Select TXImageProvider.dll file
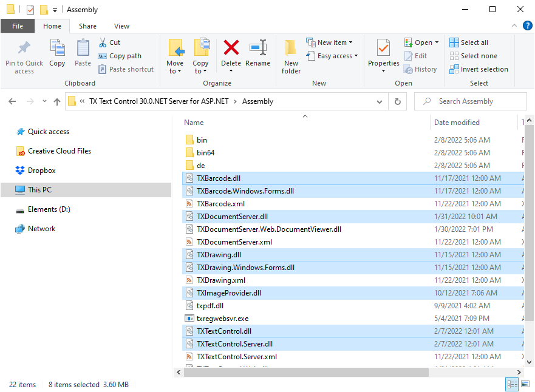 pyautogui.click(x=353, y=293)
